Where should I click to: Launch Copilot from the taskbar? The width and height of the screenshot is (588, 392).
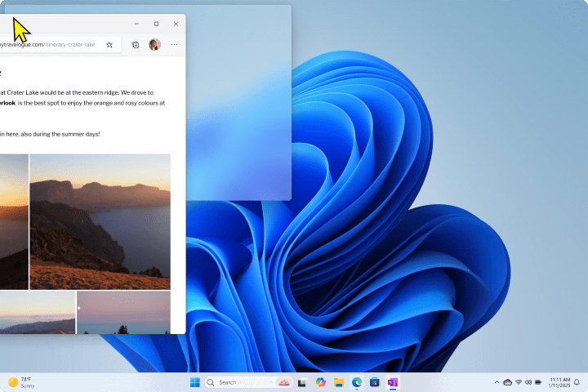[321, 382]
